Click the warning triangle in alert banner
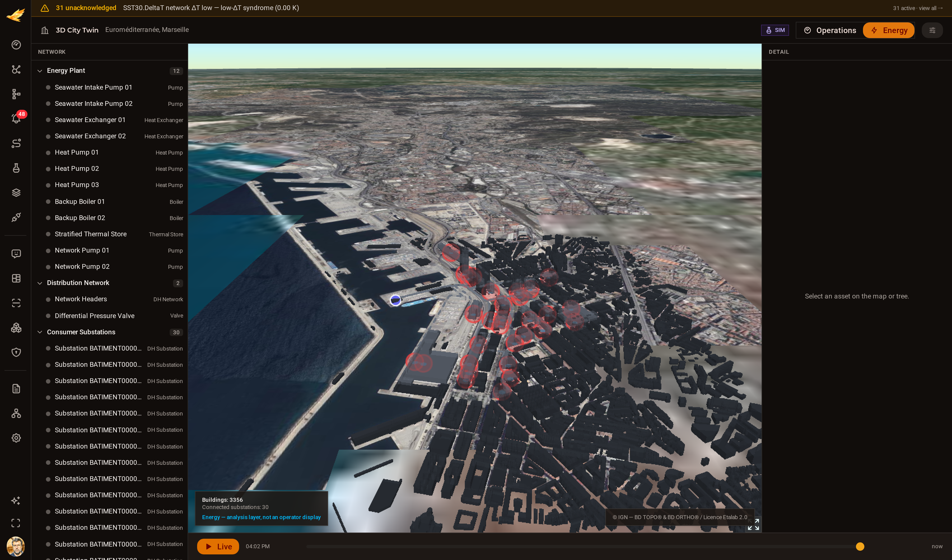The image size is (952, 560). click(x=45, y=8)
